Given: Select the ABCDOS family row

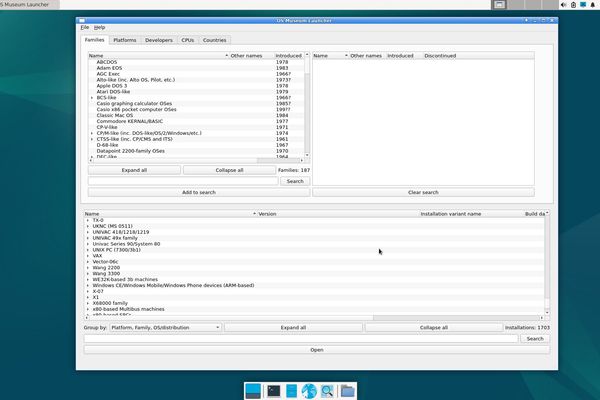Looking at the screenshot, I should [x=196, y=62].
